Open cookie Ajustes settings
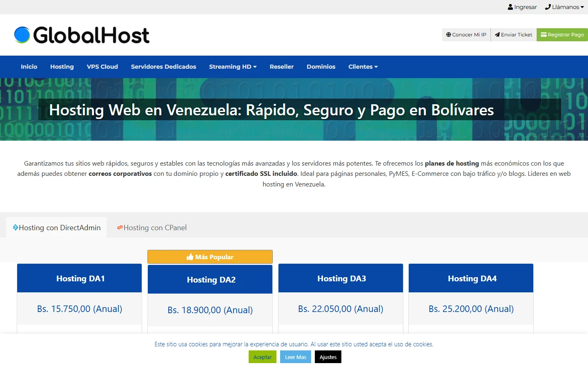The width and height of the screenshot is (588, 368). tap(328, 357)
